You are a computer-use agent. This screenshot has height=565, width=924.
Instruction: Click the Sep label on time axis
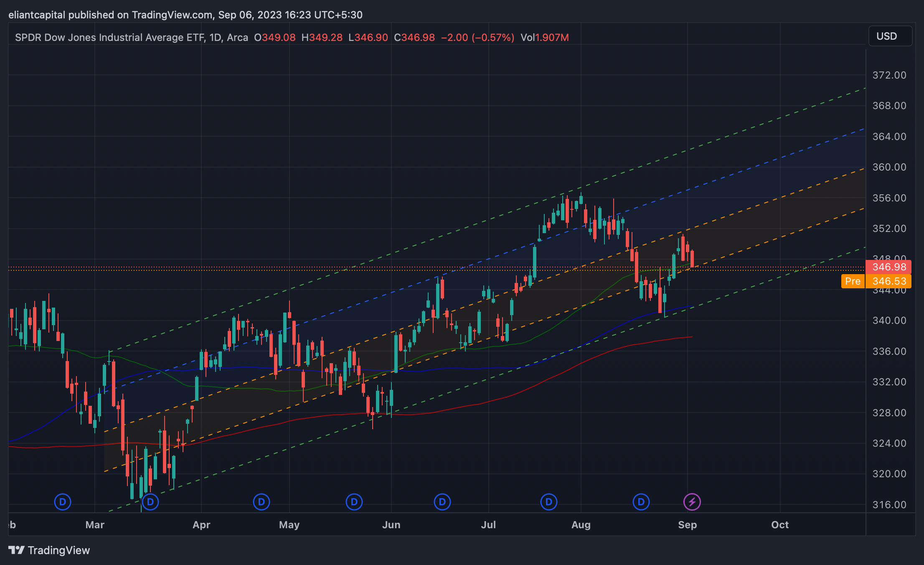tap(687, 525)
